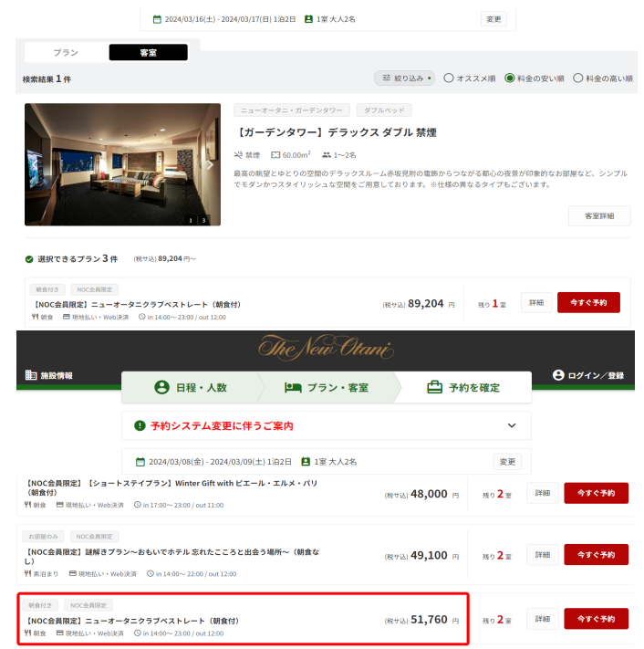Click the 施設情報 building icon
The height and width of the screenshot is (649, 644).
(31, 375)
